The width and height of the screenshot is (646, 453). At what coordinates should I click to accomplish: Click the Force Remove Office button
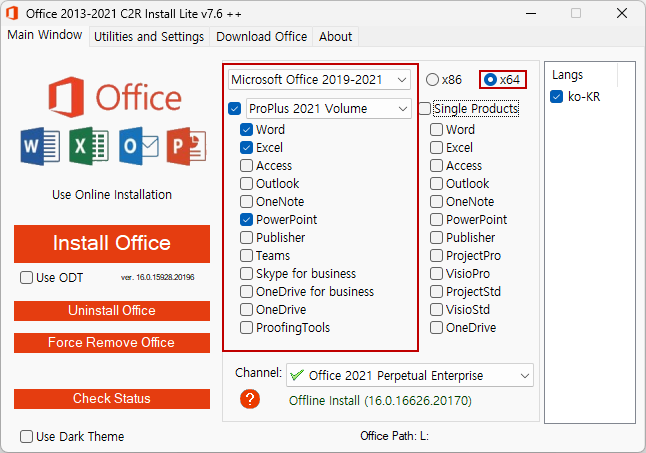pyautogui.click(x=112, y=343)
